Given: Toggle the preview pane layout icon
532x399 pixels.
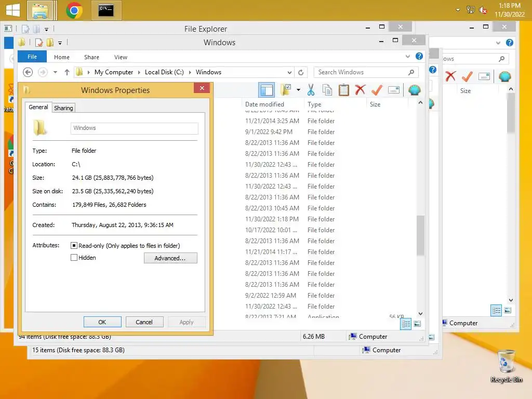Looking at the screenshot, I should 267,90.
